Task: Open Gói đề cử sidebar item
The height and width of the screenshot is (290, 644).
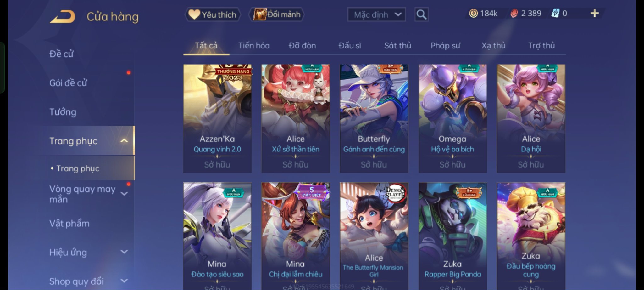Action: point(68,83)
